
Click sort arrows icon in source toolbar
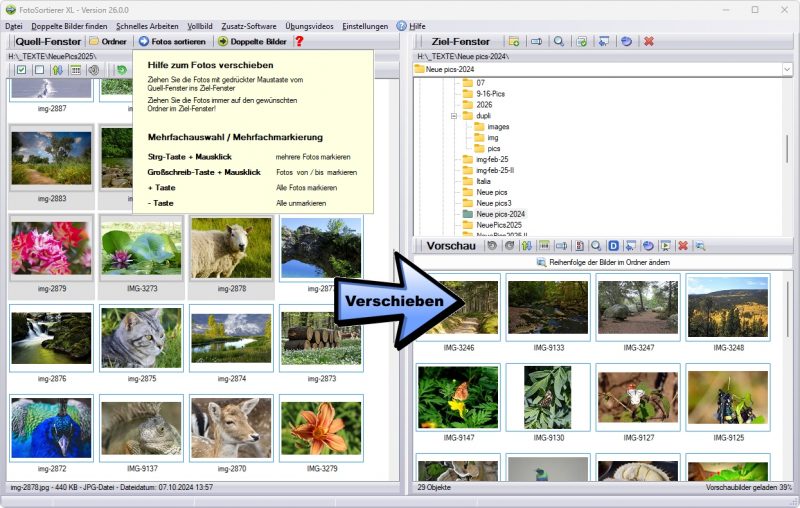pos(57,70)
